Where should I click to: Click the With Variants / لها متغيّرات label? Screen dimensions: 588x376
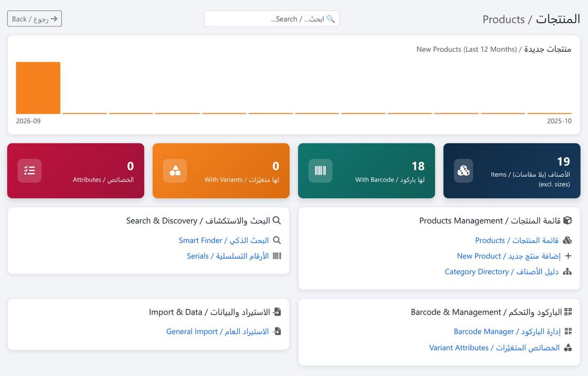click(x=242, y=180)
